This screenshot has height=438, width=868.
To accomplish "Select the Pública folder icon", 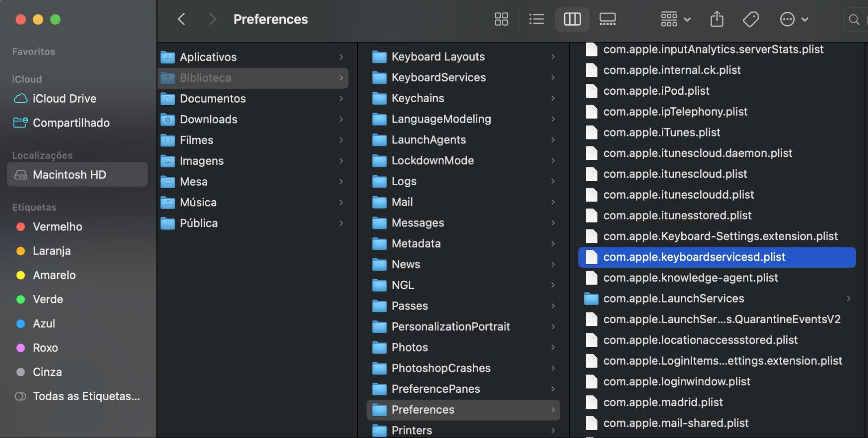I will (x=168, y=223).
